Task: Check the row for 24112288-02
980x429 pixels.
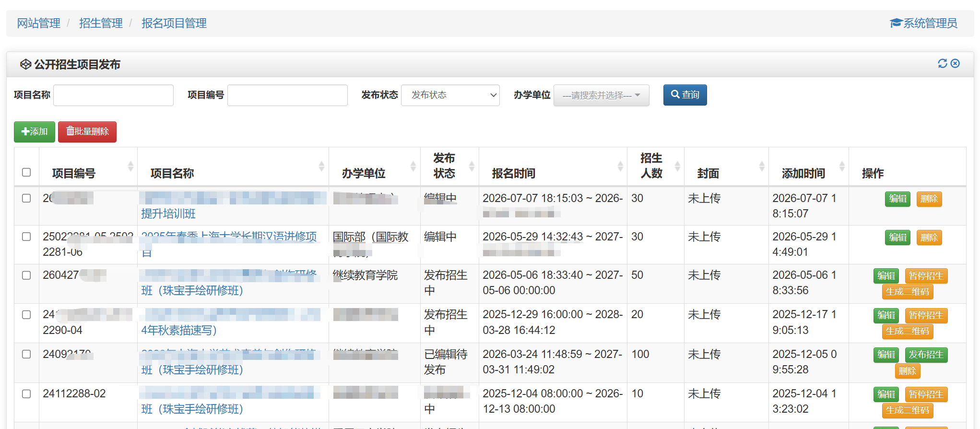Action: (26, 394)
